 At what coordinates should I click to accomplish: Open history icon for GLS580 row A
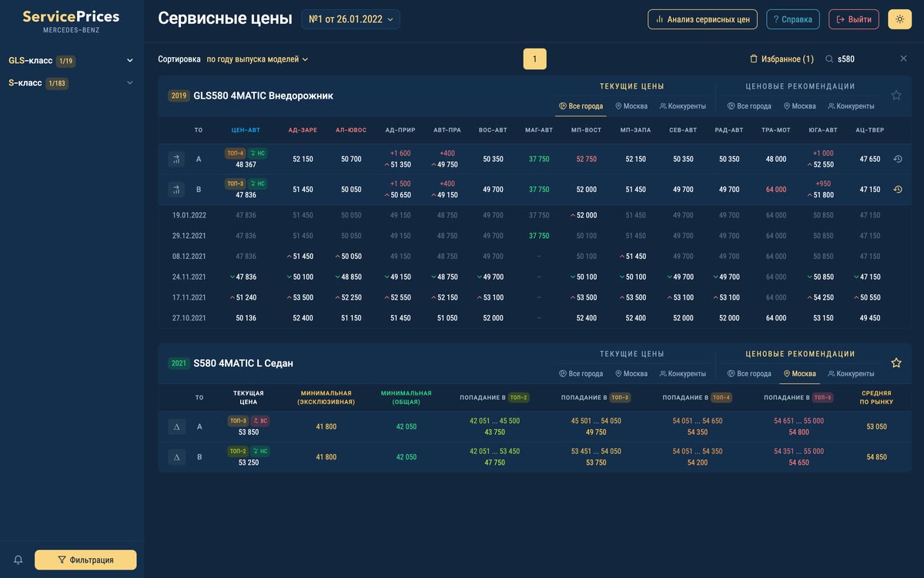point(898,159)
